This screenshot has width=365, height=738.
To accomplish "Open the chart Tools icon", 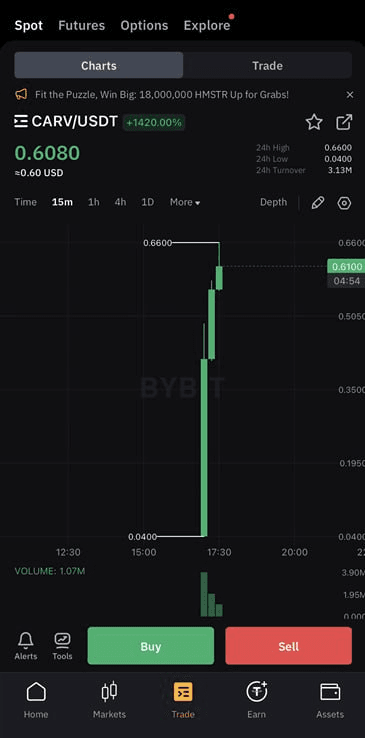I will tap(62, 640).
